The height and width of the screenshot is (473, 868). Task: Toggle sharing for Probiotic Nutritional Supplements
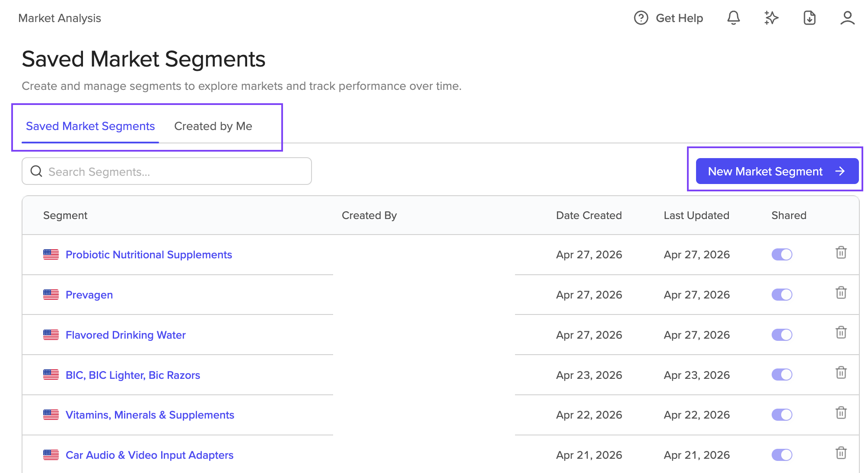click(x=782, y=254)
